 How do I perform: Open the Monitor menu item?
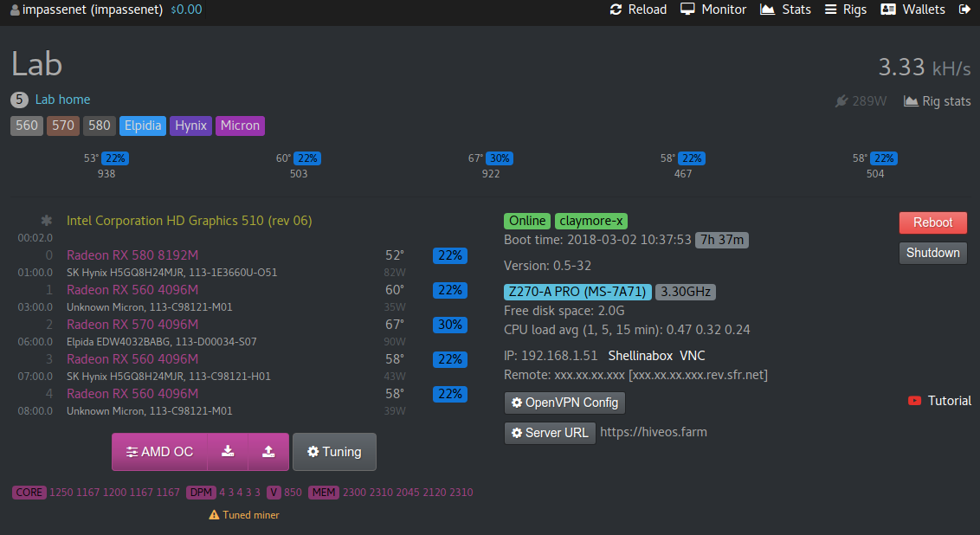(x=713, y=10)
